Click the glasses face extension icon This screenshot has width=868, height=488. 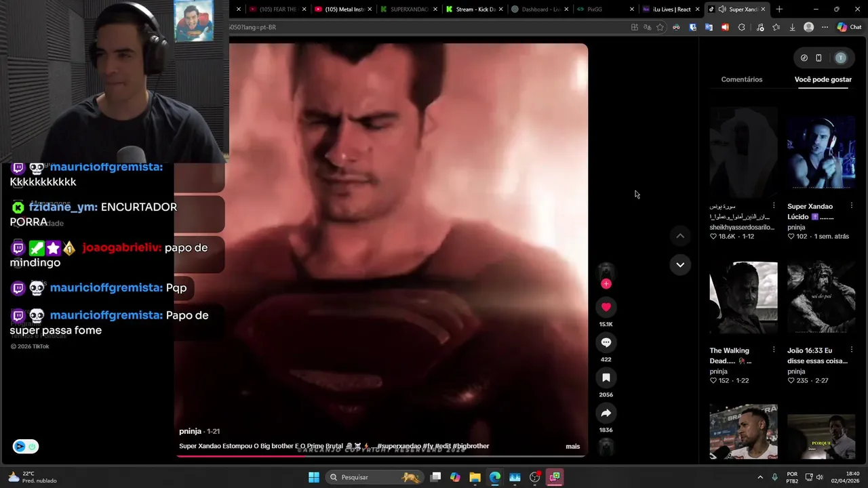click(x=676, y=27)
